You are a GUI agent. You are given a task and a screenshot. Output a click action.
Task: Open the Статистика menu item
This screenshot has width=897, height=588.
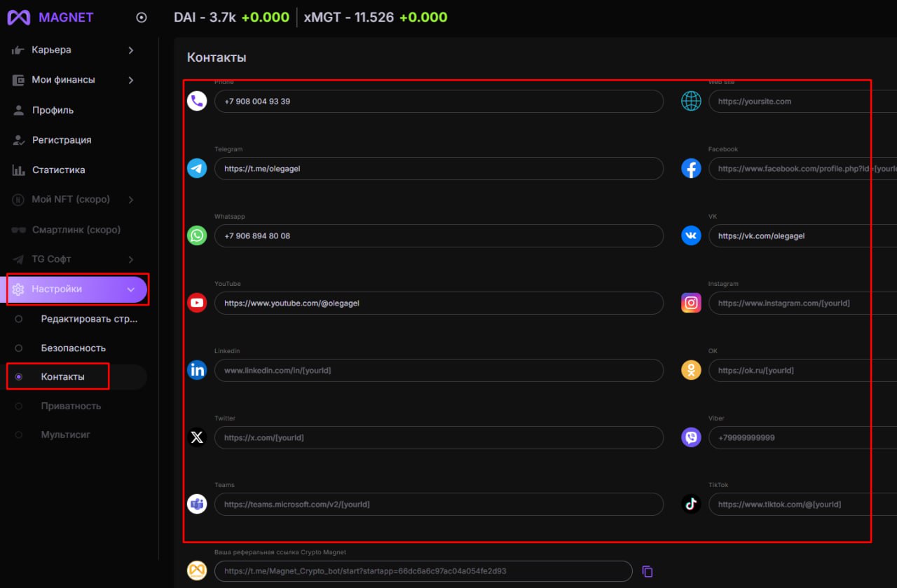58,170
